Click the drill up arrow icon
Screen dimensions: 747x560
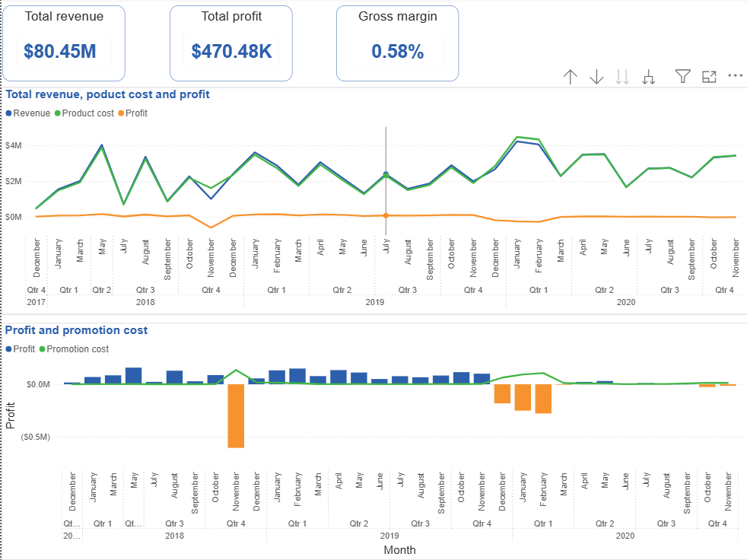[571, 77]
